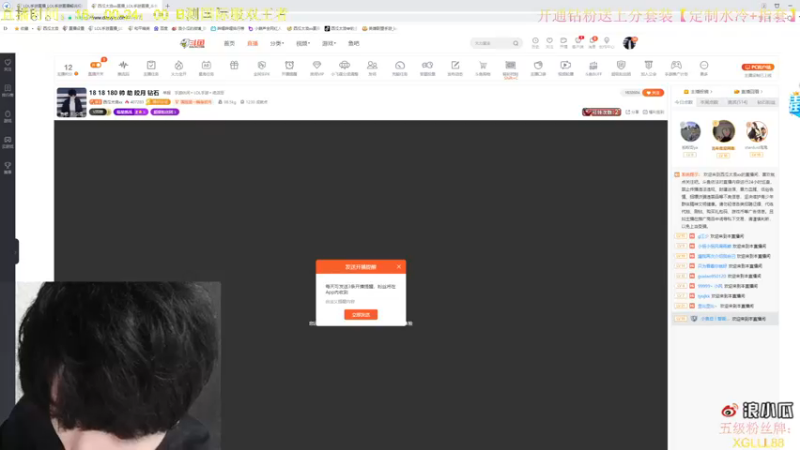Viewport: 800px width, 450px height.
Task: Click the shield PK icon
Action: [x=262, y=65]
